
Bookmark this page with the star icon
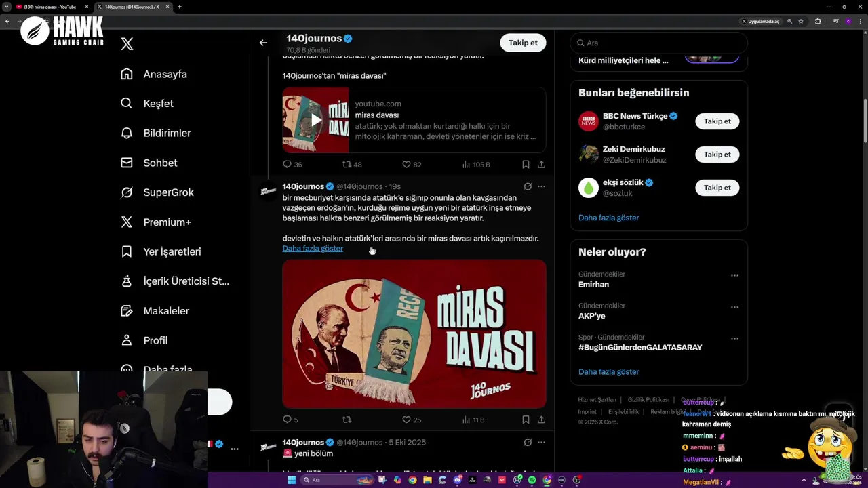click(x=801, y=22)
